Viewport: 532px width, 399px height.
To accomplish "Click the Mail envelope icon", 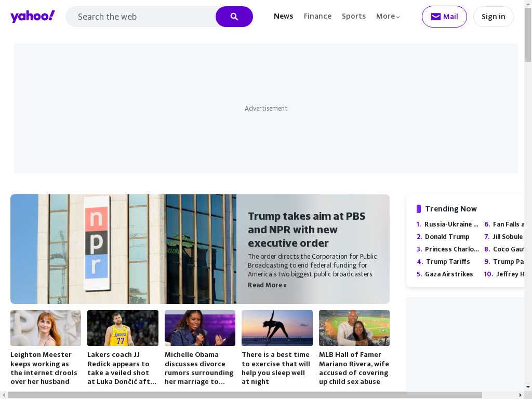I will [x=436, y=17].
